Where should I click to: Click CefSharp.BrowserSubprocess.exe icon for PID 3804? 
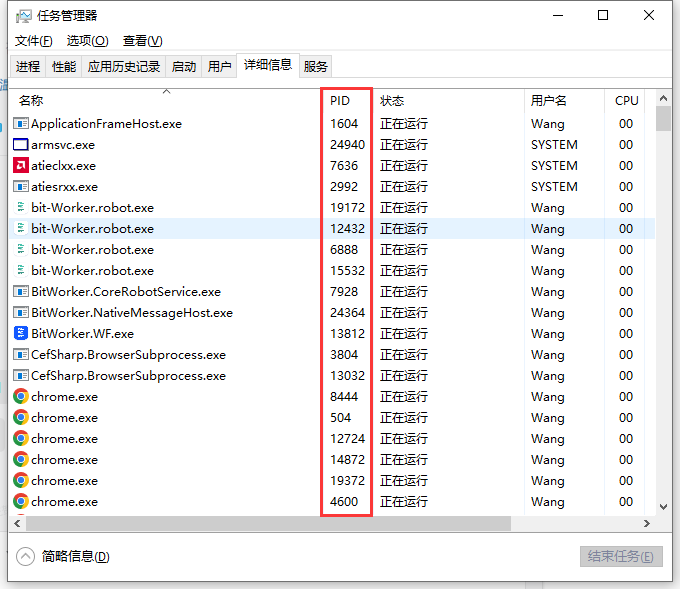coord(21,355)
